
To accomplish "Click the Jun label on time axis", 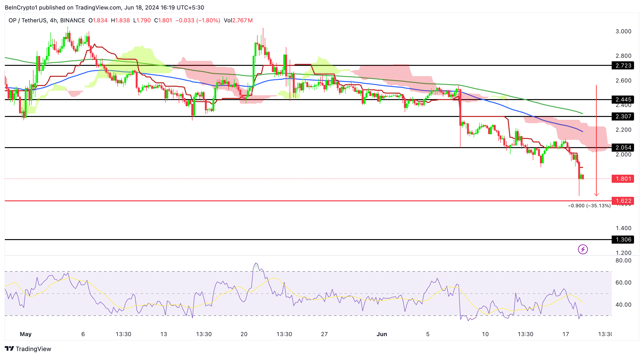I will pyautogui.click(x=381, y=334).
